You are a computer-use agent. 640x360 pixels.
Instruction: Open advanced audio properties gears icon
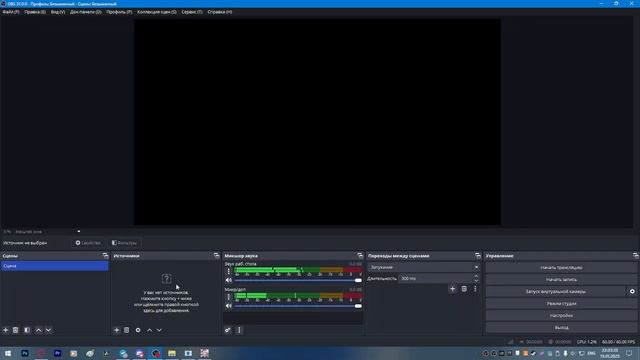tap(228, 330)
